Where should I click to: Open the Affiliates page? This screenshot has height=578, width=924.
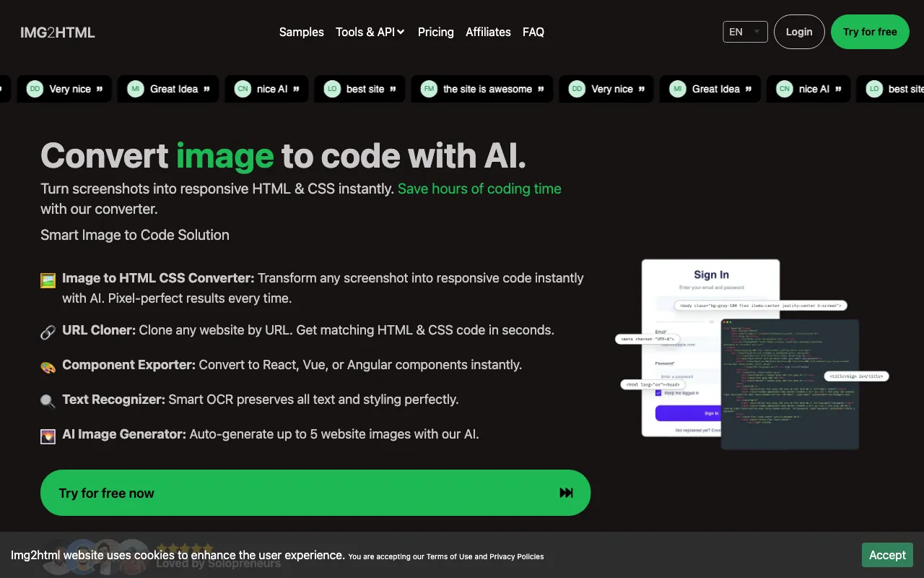[488, 32]
